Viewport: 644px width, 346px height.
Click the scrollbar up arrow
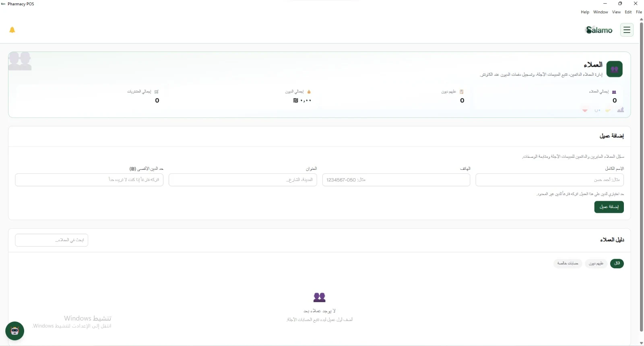[x=641, y=19]
